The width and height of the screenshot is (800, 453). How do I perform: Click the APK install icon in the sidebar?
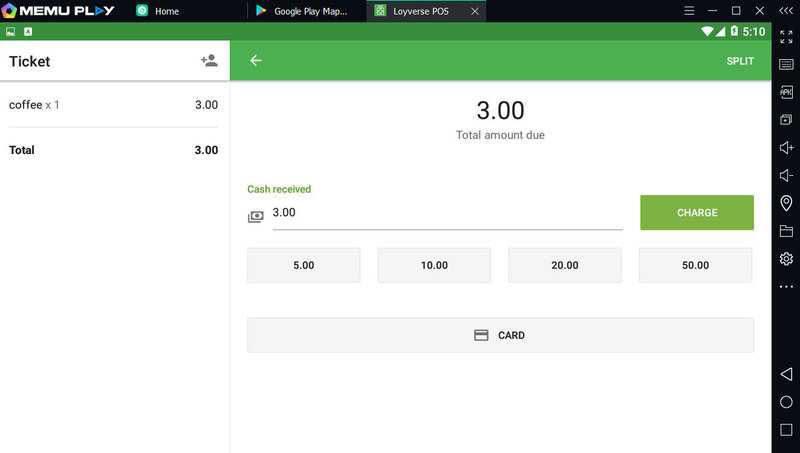click(x=786, y=91)
